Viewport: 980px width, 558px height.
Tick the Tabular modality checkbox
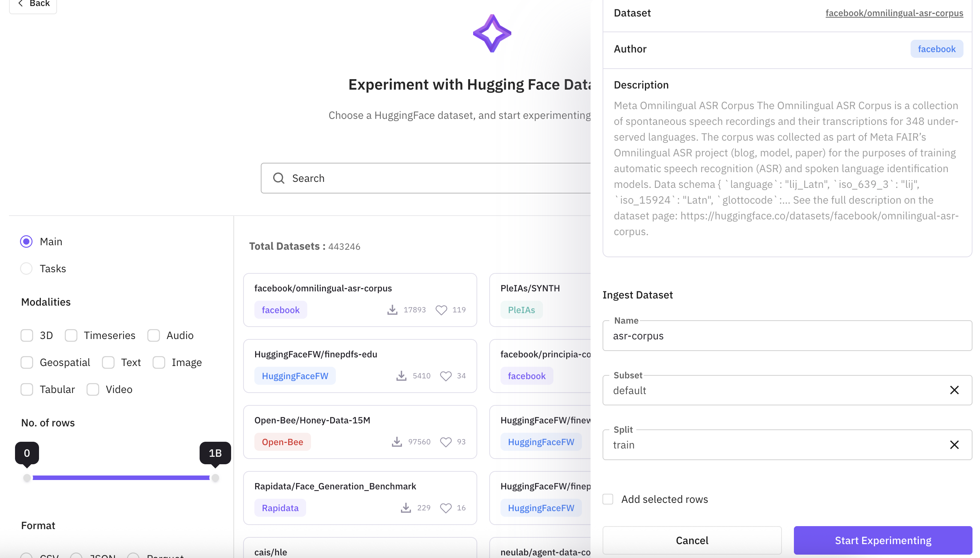point(27,389)
